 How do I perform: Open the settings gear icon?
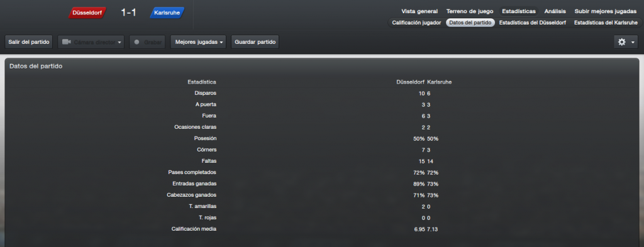click(x=622, y=42)
